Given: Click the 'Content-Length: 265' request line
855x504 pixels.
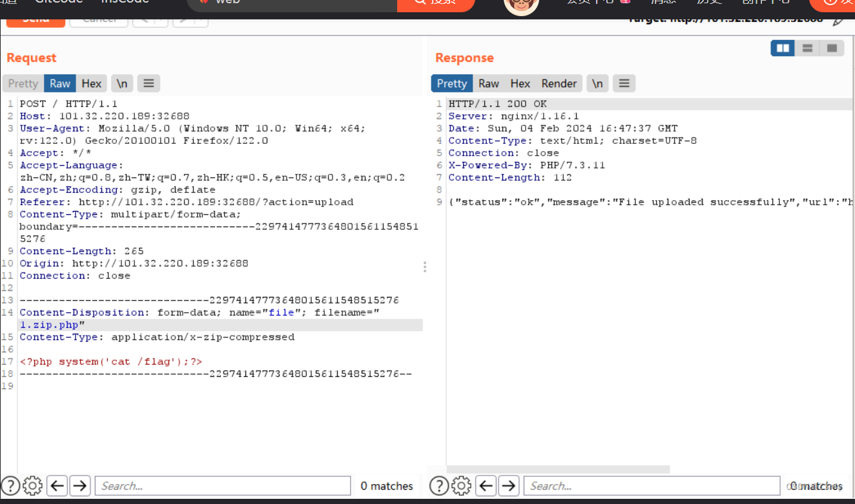Looking at the screenshot, I should click(82, 251).
